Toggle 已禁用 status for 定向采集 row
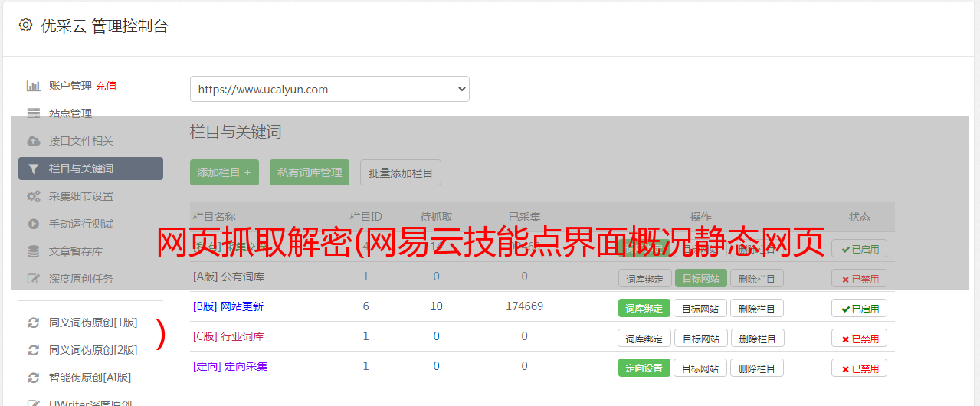Screen dimensions: 980x406 tap(860, 368)
